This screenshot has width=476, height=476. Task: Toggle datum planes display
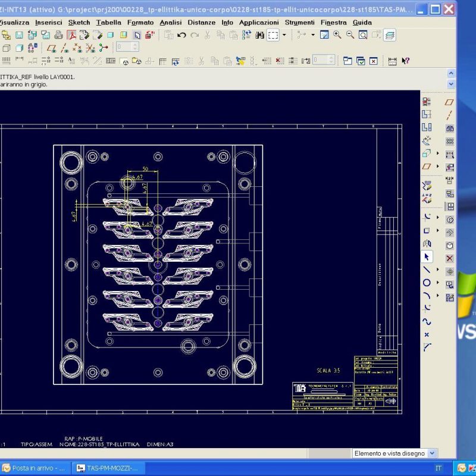pos(52,48)
